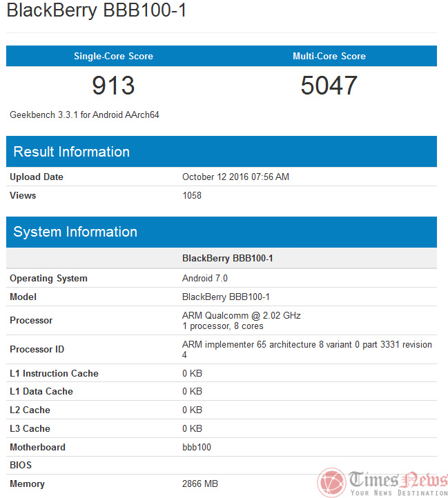Click the System Information section header
The height and width of the screenshot is (498, 448).
(75, 232)
